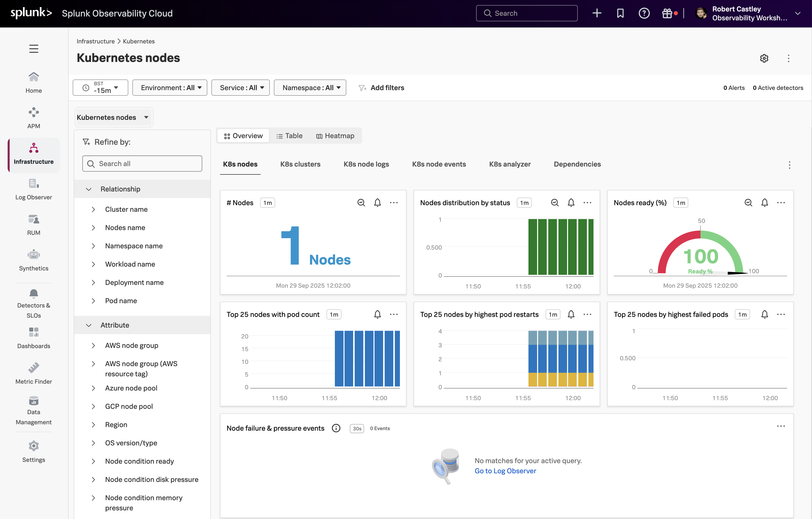This screenshot has width=812, height=519.
Task: Click bell icon on Nodes ready chart
Action: [x=764, y=203]
